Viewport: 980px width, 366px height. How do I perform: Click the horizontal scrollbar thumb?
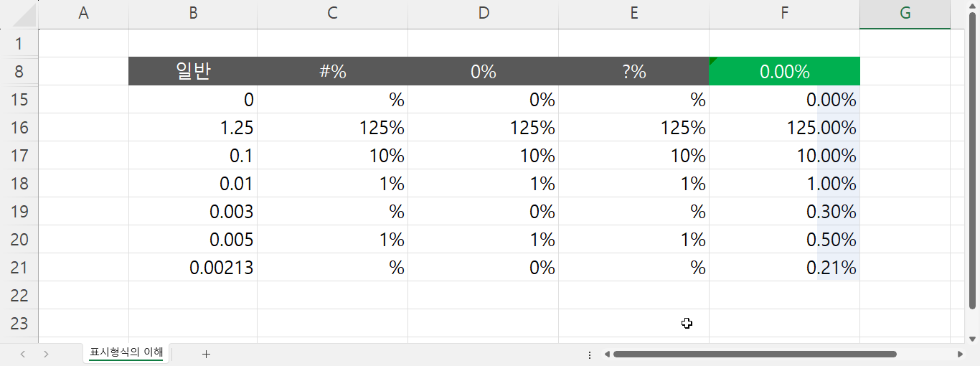[x=753, y=354]
